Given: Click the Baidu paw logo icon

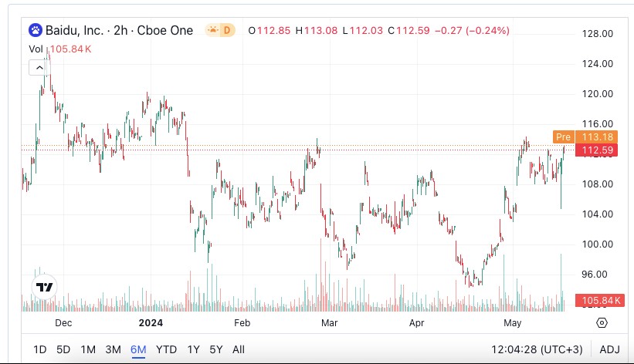Looking at the screenshot, I should pyautogui.click(x=36, y=31).
